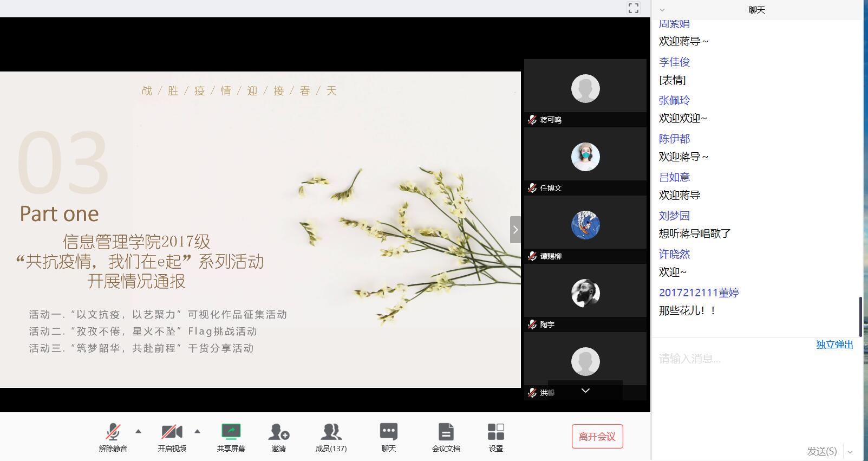Click the 共享屏幕 share screen icon

pos(231,432)
